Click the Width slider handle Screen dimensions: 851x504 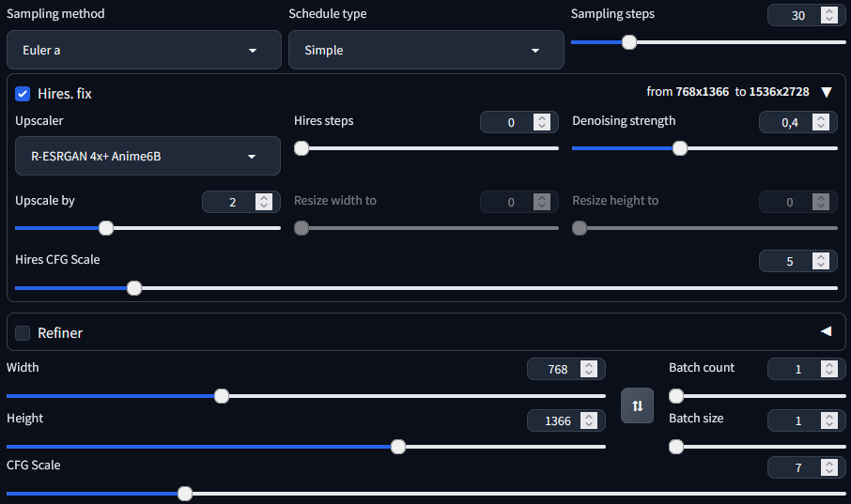[222, 396]
